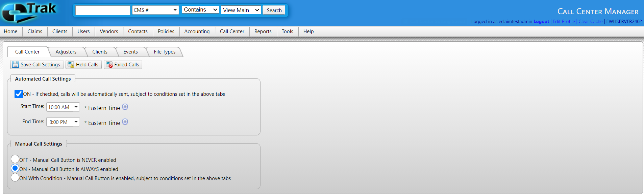
Task: Click the EWHSERVER2402 server name text
Action: (624, 21)
